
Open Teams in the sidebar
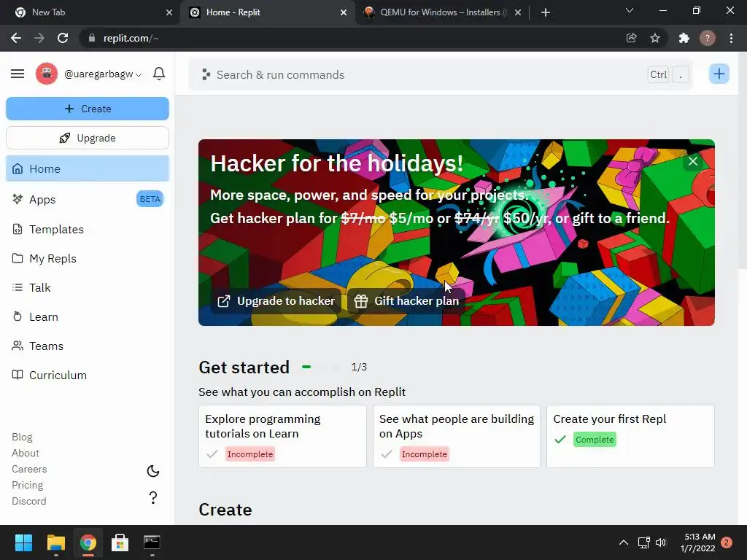click(88, 346)
